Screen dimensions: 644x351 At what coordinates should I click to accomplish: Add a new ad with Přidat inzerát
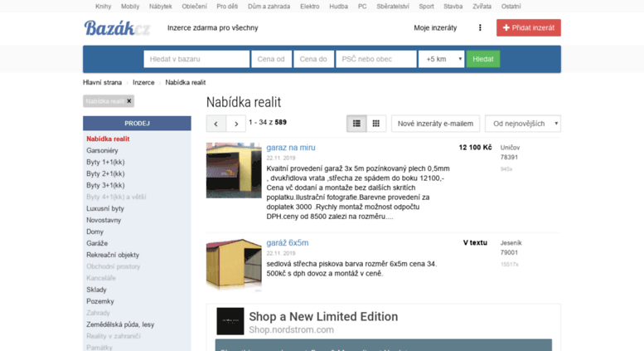[529, 28]
